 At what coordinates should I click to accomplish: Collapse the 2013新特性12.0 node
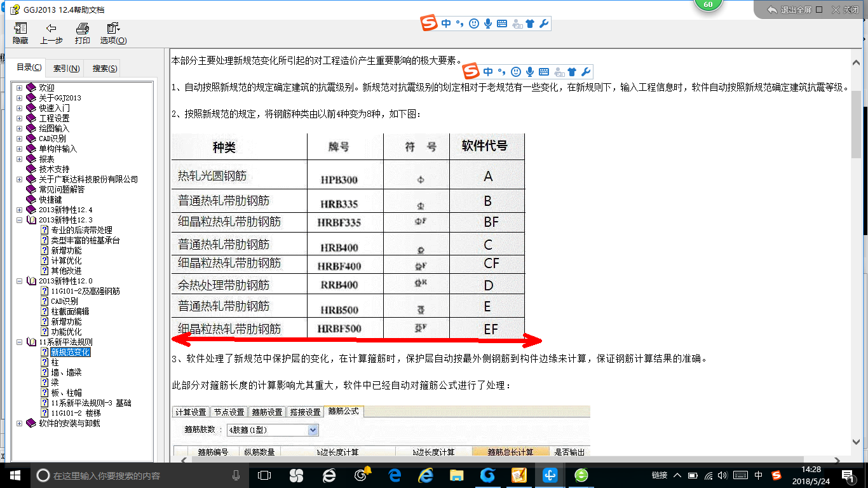pos(20,281)
